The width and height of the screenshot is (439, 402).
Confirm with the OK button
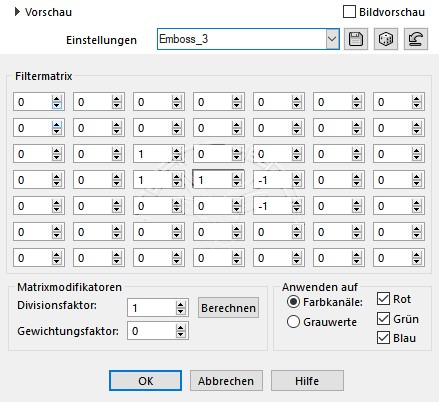(x=146, y=380)
